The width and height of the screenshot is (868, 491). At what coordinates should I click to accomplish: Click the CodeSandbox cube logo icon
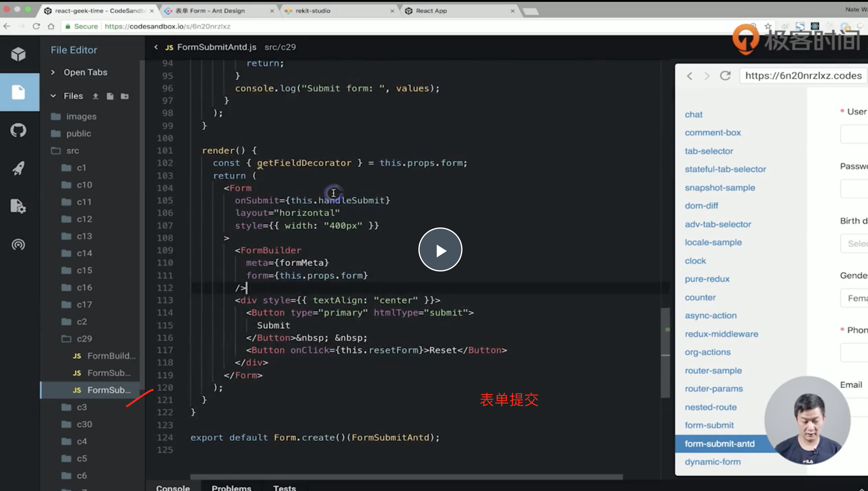click(x=18, y=54)
